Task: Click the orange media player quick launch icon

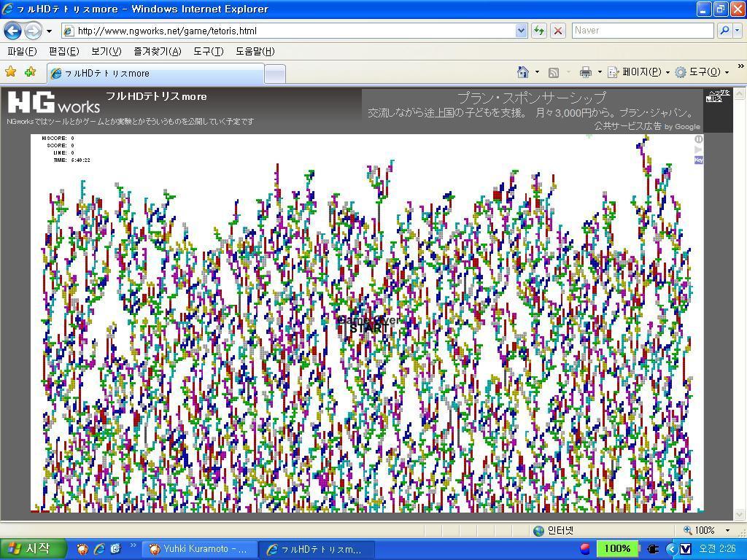Action: pyautogui.click(x=83, y=550)
